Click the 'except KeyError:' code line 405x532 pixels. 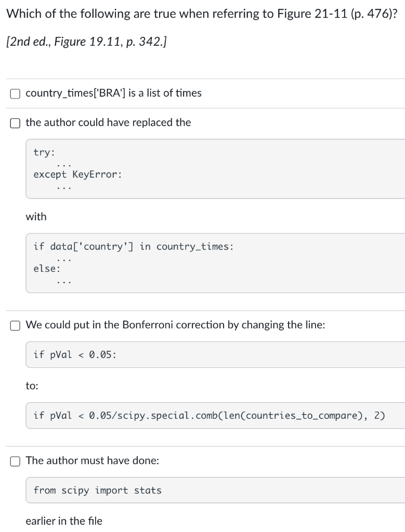77,175
